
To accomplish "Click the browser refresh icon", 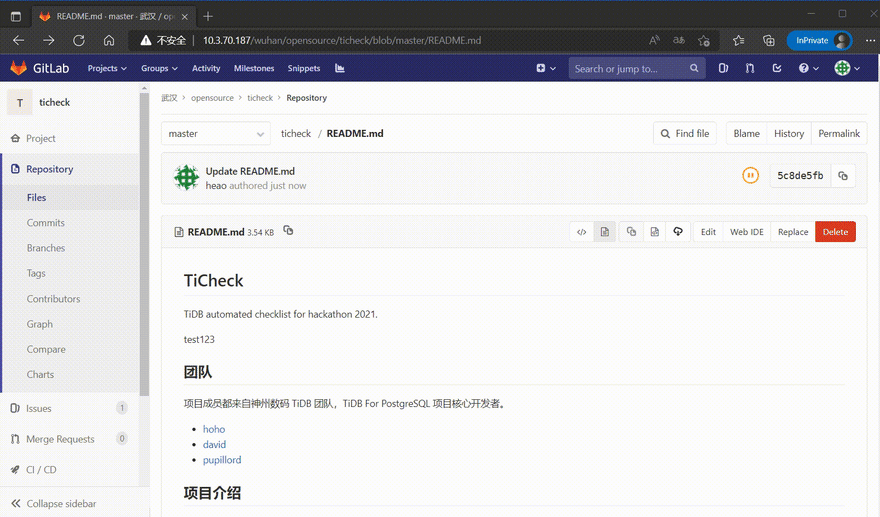I will click(79, 40).
